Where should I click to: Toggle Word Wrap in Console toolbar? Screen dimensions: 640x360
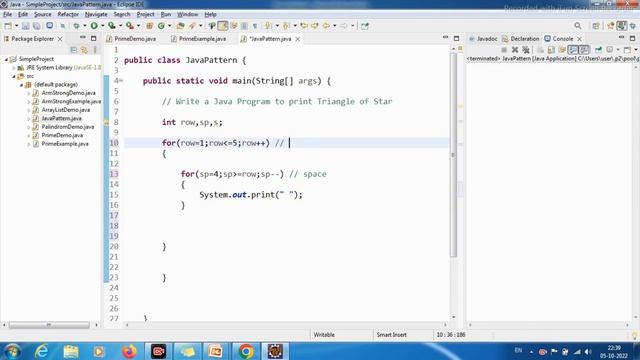tap(562, 50)
